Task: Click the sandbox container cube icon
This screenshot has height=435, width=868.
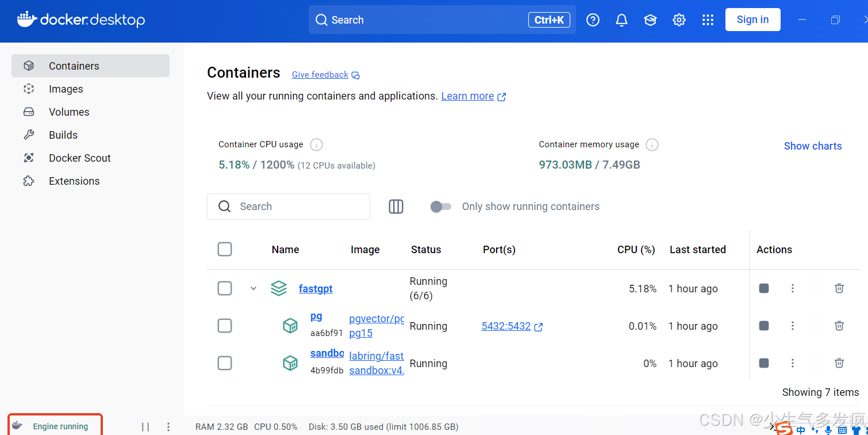Action: tap(290, 363)
